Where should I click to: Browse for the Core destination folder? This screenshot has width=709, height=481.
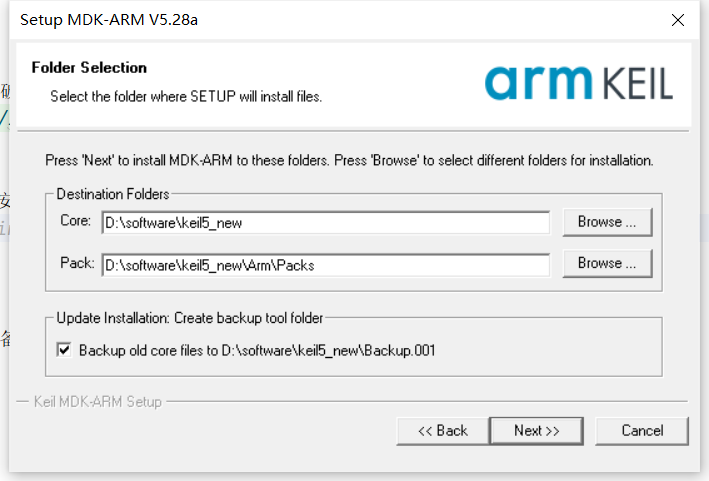pos(607,222)
